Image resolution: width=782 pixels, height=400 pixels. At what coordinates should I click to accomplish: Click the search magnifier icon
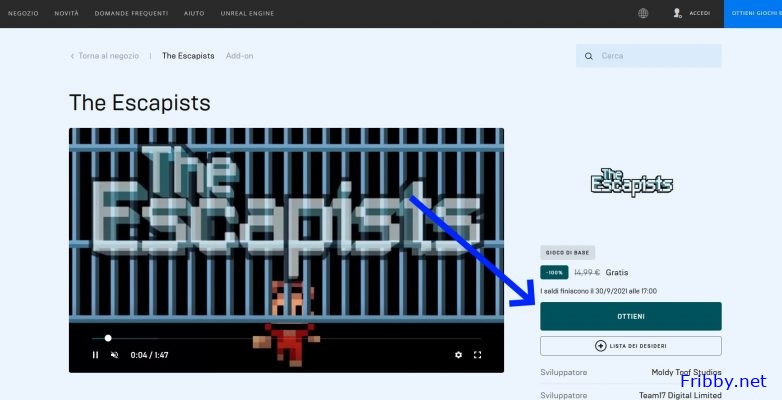[x=589, y=56]
